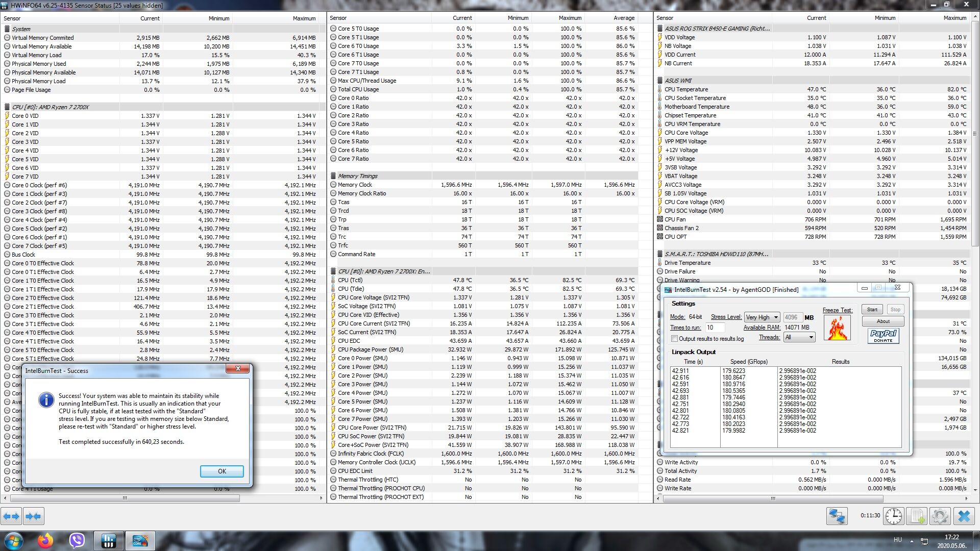Select the +12V Voltage row
The image size is (980, 551).
click(x=812, y=150)
